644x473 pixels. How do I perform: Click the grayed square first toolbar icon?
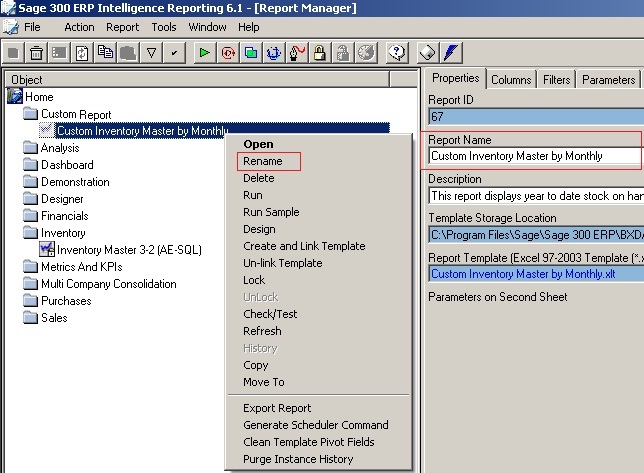(x=14, y=53)
